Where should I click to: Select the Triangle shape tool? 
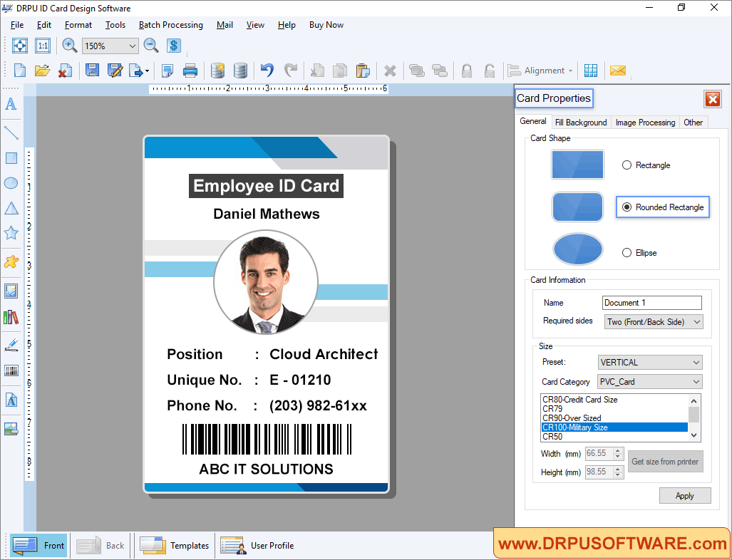11,208
